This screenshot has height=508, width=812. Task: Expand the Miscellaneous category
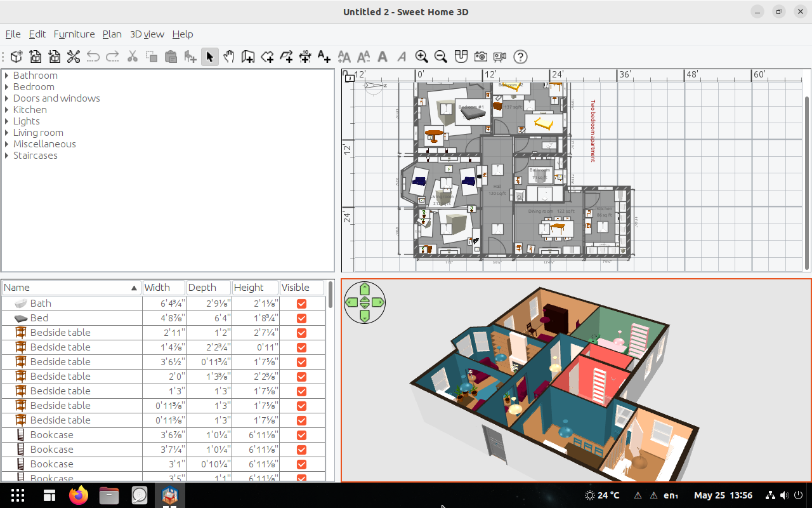7,144
